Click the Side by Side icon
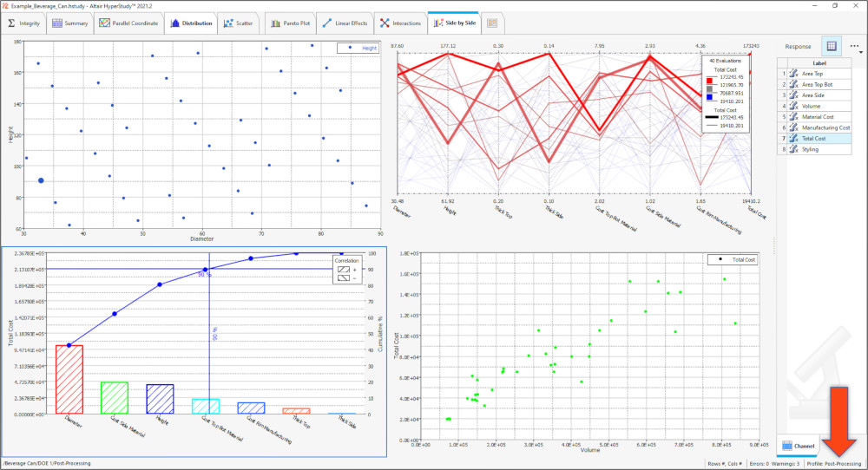 pyautogui.click(x=437, y=23)
